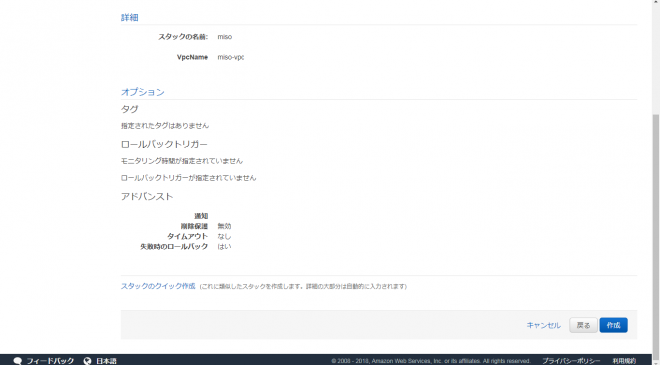Click the globe language icon

pos(87,361)
